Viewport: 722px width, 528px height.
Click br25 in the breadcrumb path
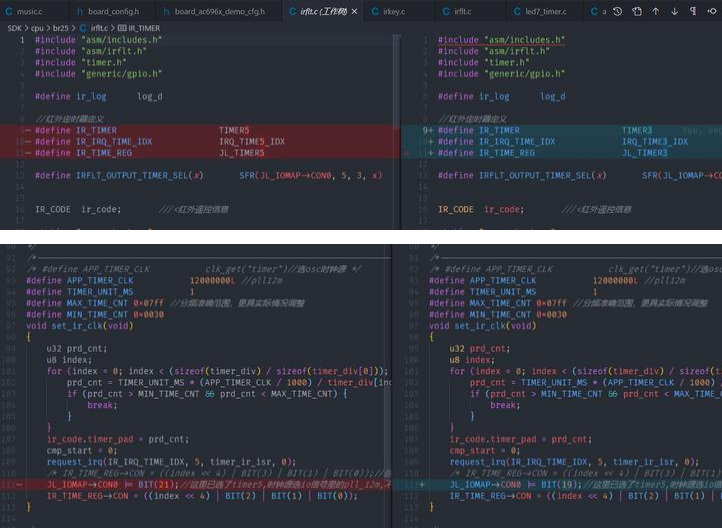(60, 28)
